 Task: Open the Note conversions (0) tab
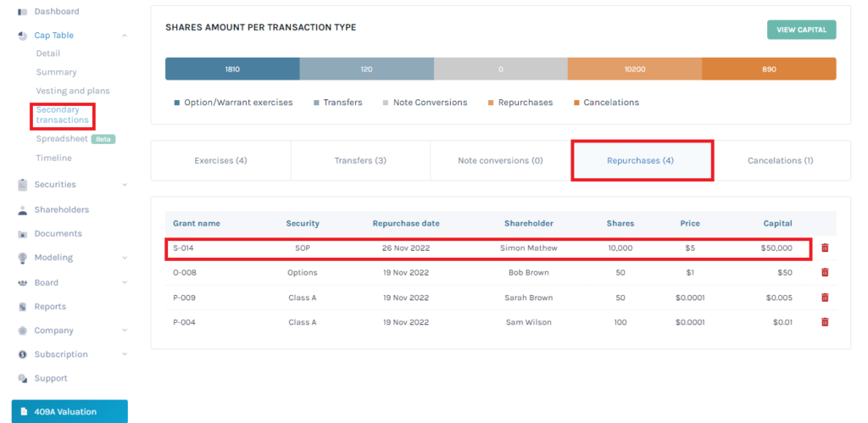tap(500, 160)
